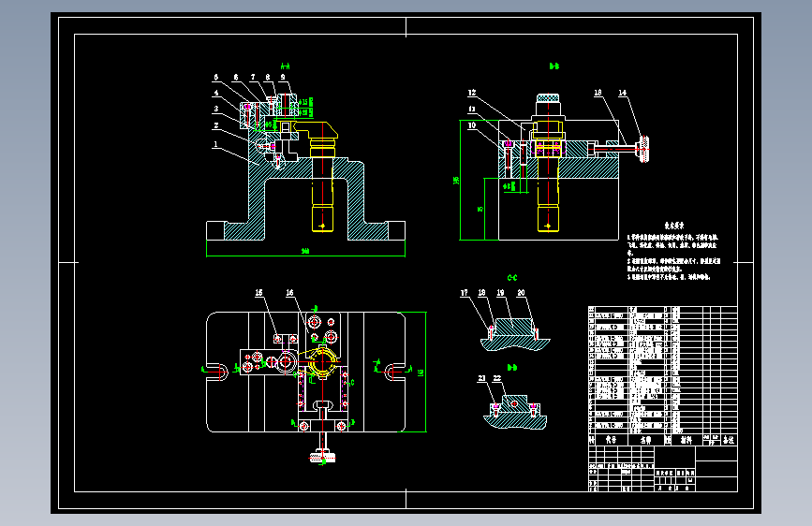This screenshot has width=812, height=526.
Task: Select part balloon number 16
Action: point(290,293)
